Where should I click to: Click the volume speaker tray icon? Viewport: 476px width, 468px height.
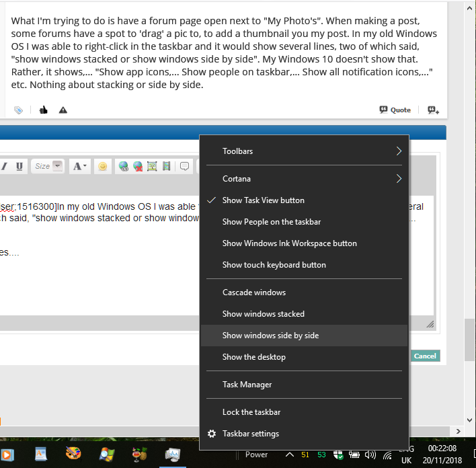coord(370,455)
